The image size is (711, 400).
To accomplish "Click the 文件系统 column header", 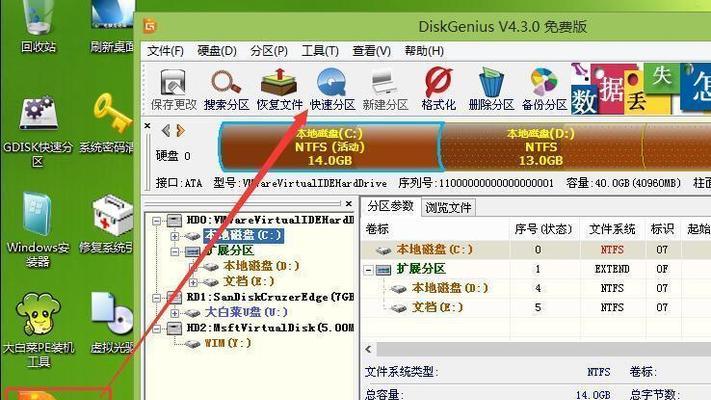I will [x=612, y=229].
